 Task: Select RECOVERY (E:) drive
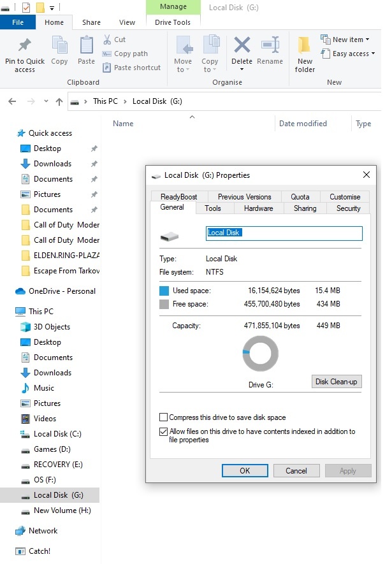point(52,465)
